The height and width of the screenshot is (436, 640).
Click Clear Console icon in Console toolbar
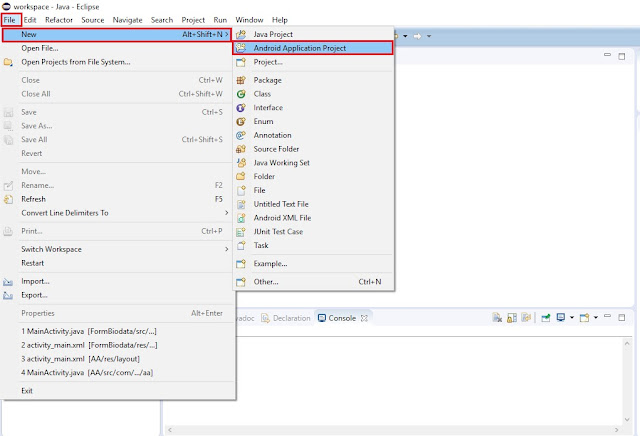pos(497,318)
